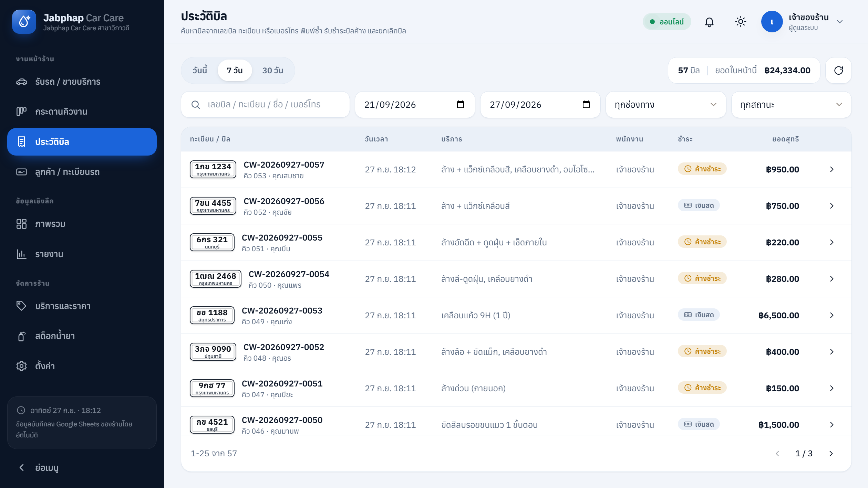868x488 pixels.
Task: Click ค้างชำระ badge on bill CW-20260927-0055
Action: coord(702,242)
